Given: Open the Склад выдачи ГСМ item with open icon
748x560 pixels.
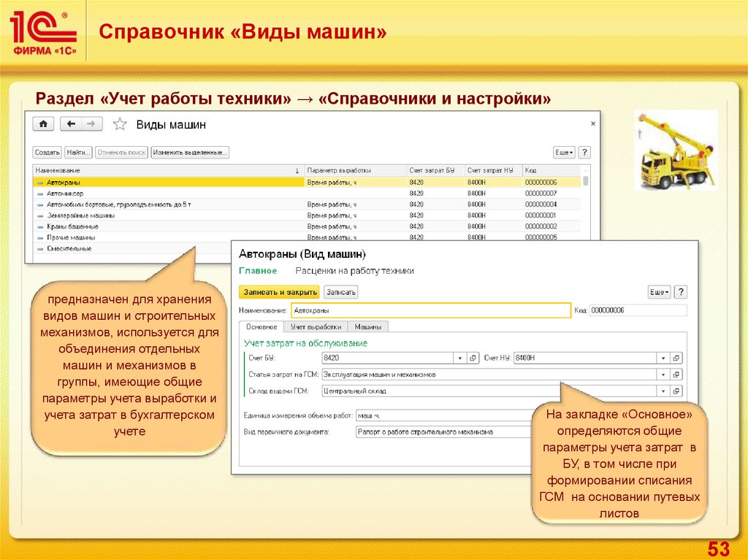Looking at the screenshot, I should click(x=676, y=391).
